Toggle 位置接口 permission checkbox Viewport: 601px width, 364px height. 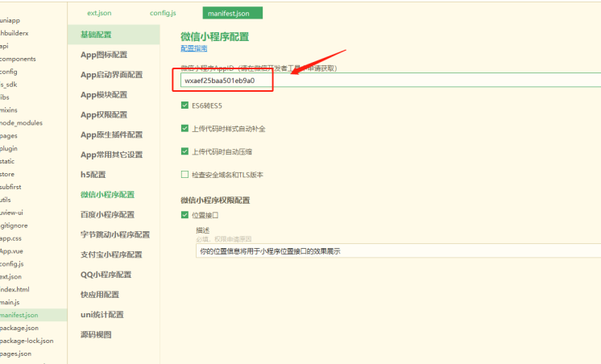(x=184, y=215)
